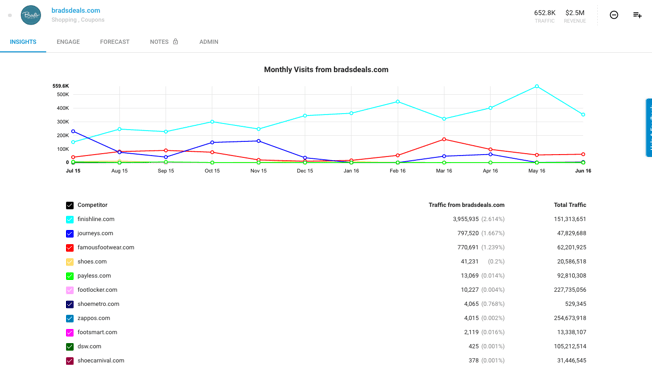Click the Jul 15 point on blue journeys line
This screenshot has width=652, height=378.
click(73, 131)
